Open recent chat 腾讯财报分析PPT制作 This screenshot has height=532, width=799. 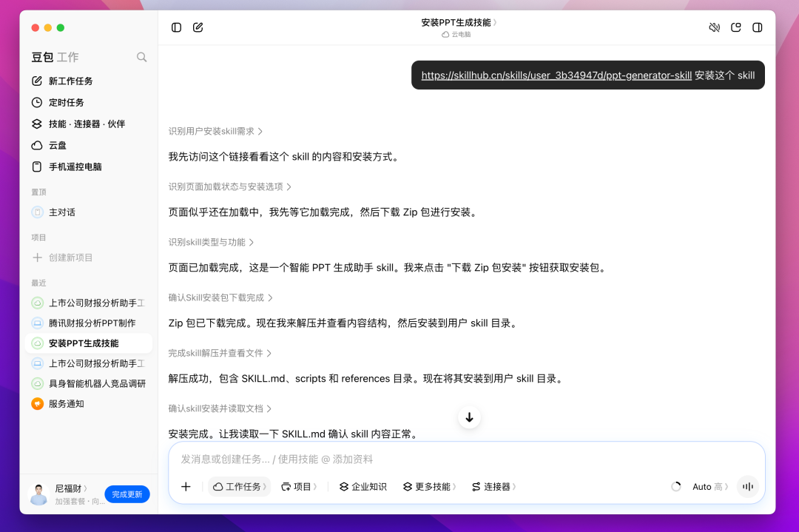pos(88,323)
